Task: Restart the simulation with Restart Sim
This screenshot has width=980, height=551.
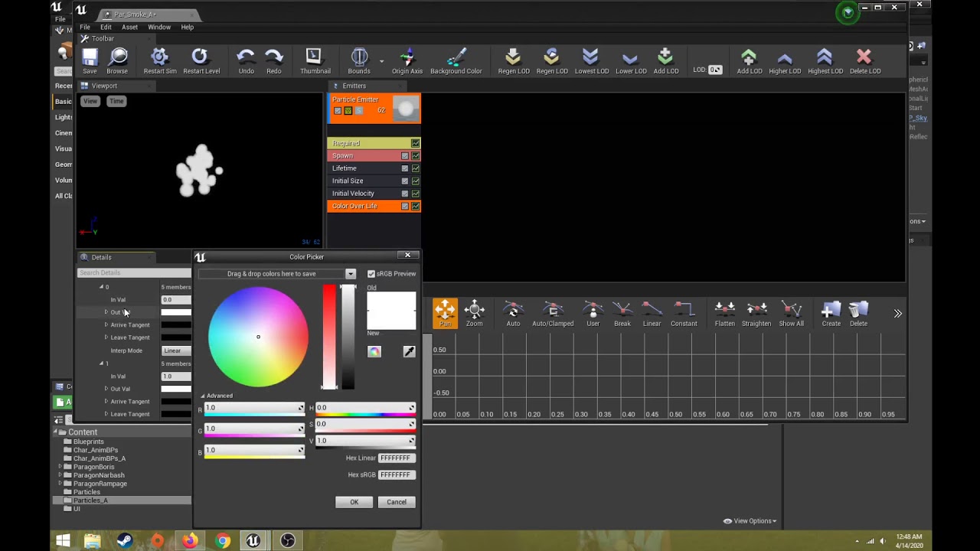Action: click(x=159, y=60)
